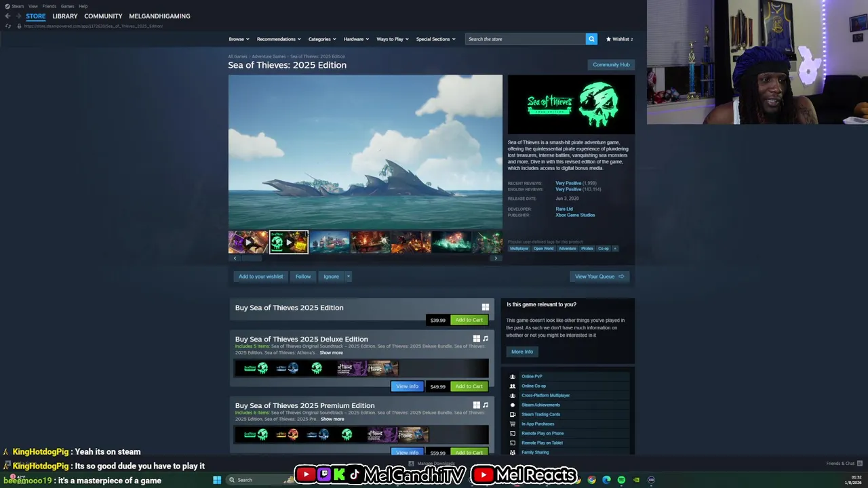This screenshot has height=488, width=868.
Task: Click the Ignore button
Action: [331, 277]
